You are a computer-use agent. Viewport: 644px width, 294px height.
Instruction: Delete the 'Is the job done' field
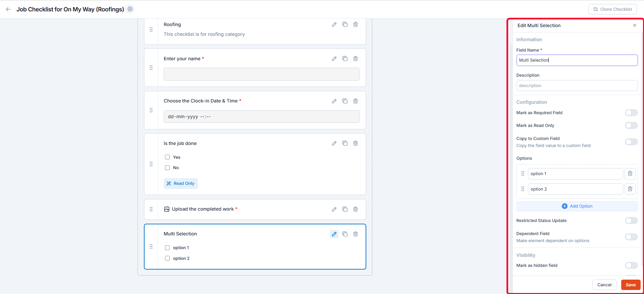pos(356,143)
